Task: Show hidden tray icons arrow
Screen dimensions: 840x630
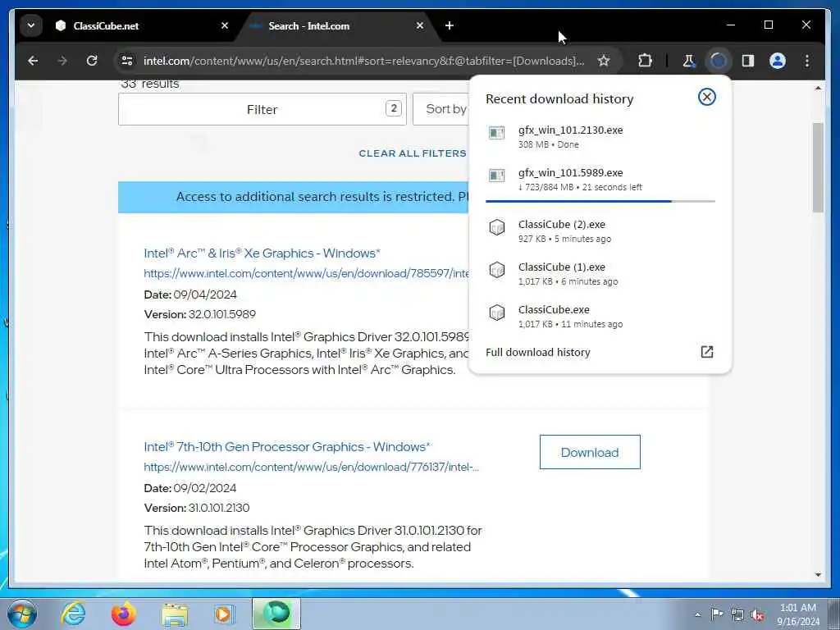Action: click(x=697, y=614)
